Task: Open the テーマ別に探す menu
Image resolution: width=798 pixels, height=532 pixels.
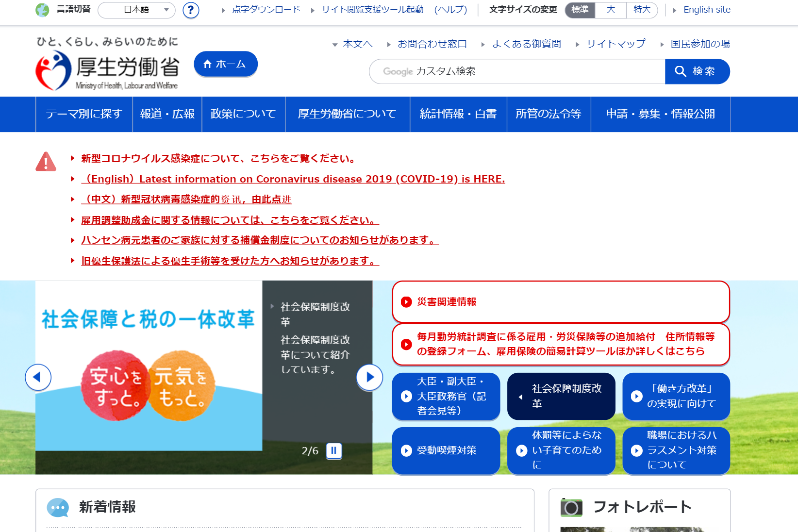Action: [84, 114]
